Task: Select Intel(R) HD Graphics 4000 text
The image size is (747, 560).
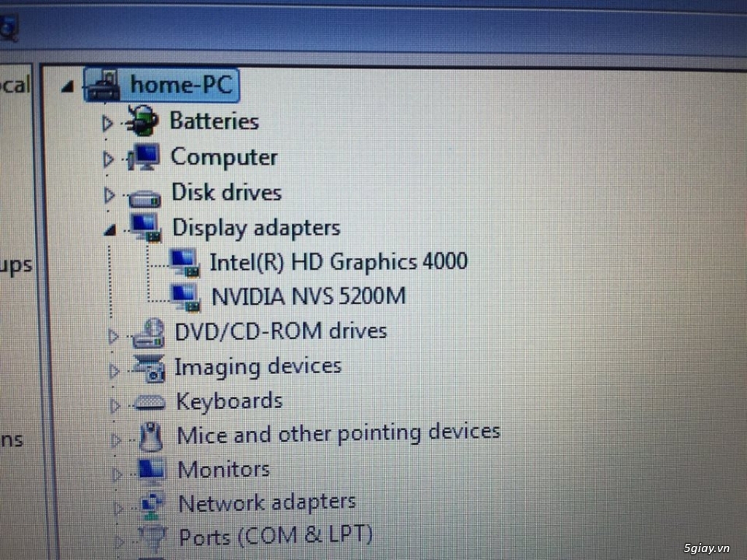Action: (338, 262)
